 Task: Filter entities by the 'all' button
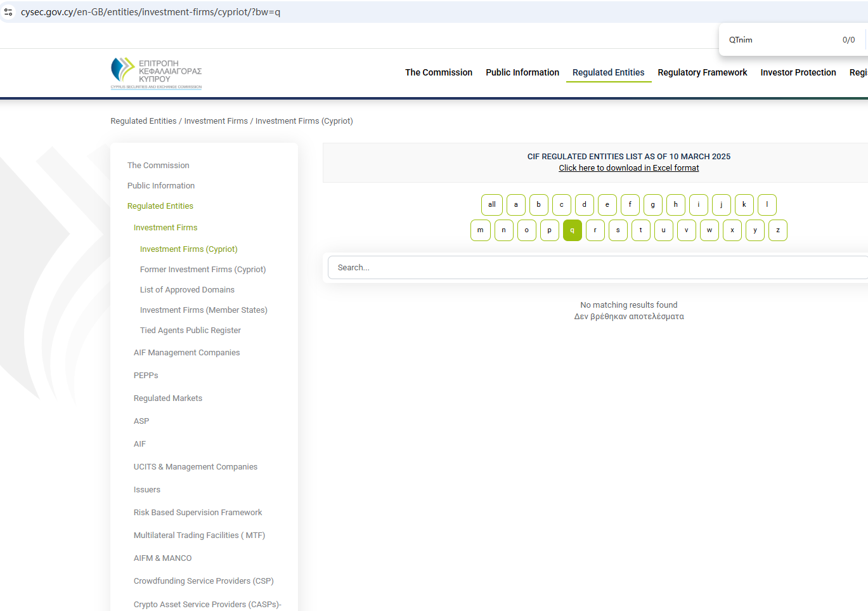pyautogui.click(x=492, y=205)
